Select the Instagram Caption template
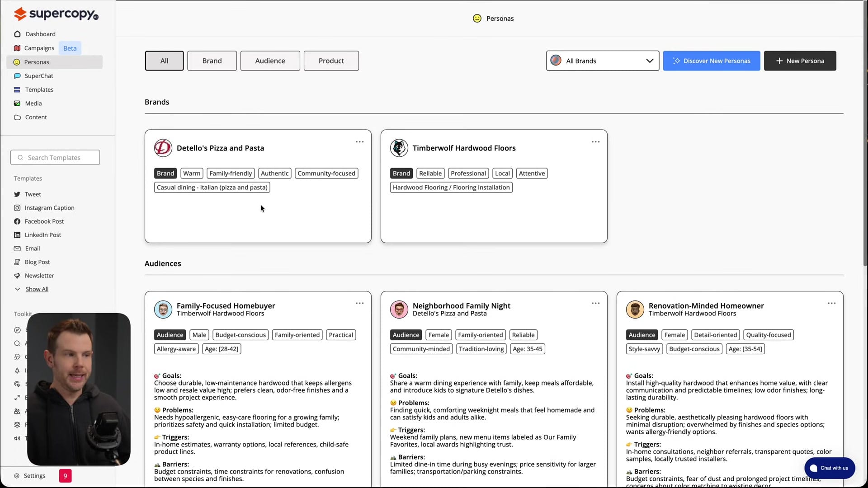 [x=44, y=208]
